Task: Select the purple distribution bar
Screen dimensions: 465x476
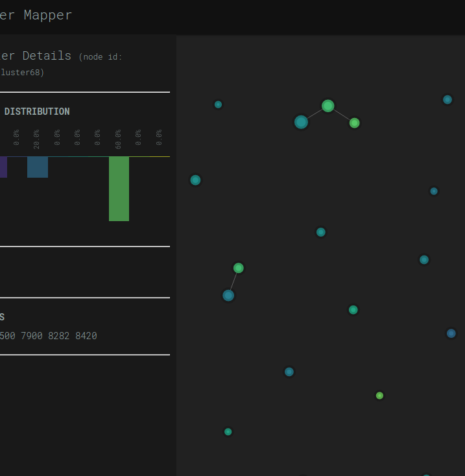Action: (x=3, y=167)
